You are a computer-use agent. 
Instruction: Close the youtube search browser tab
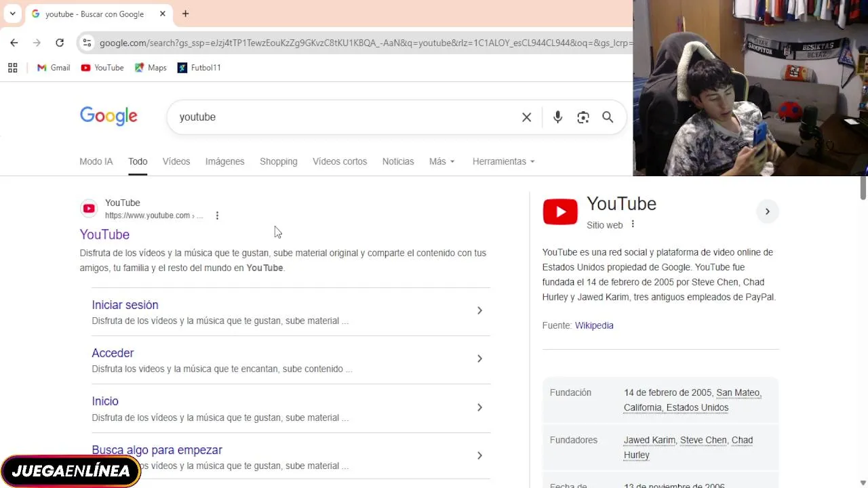click(x=163, y=14)
